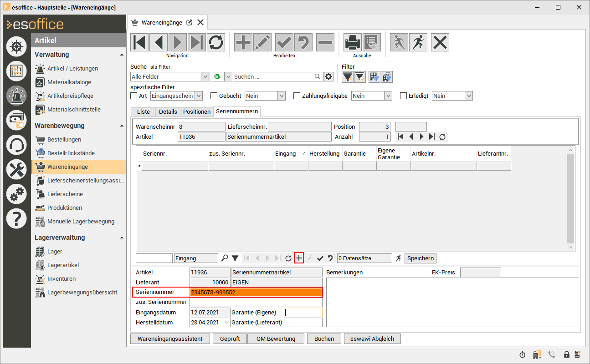
Task: Click magnifier icon in serial number toolbar
Action: (224, 258)
